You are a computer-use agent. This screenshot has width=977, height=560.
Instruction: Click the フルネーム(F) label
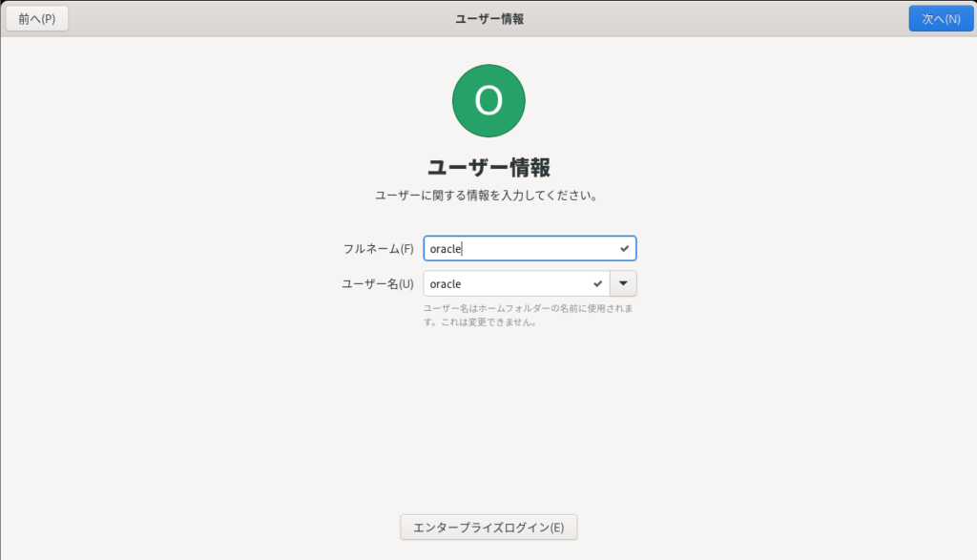tap(378, 249)
